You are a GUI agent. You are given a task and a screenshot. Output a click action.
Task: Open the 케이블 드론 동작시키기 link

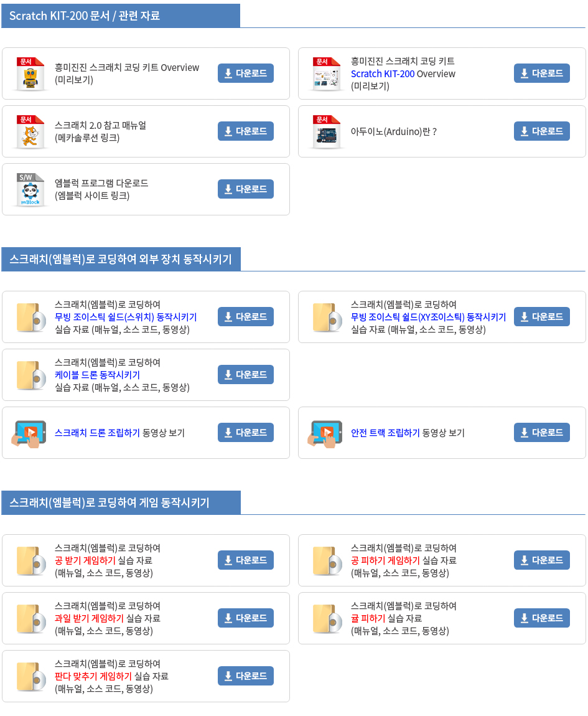[97, 375]
